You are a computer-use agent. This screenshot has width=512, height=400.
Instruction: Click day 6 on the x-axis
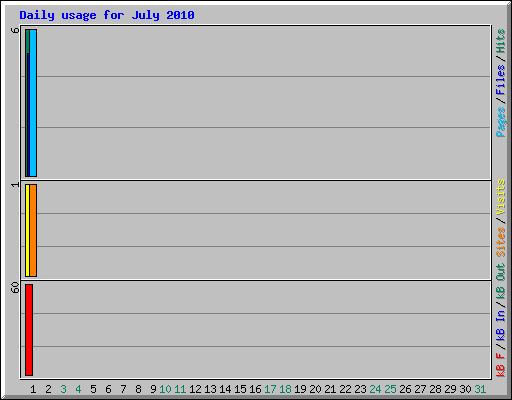coord(108,389)
